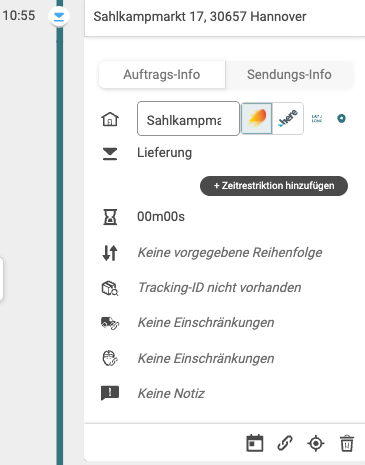Click the Keine Notiz text
This screenshot has width=365, height=465.
(x=171, y=394)
